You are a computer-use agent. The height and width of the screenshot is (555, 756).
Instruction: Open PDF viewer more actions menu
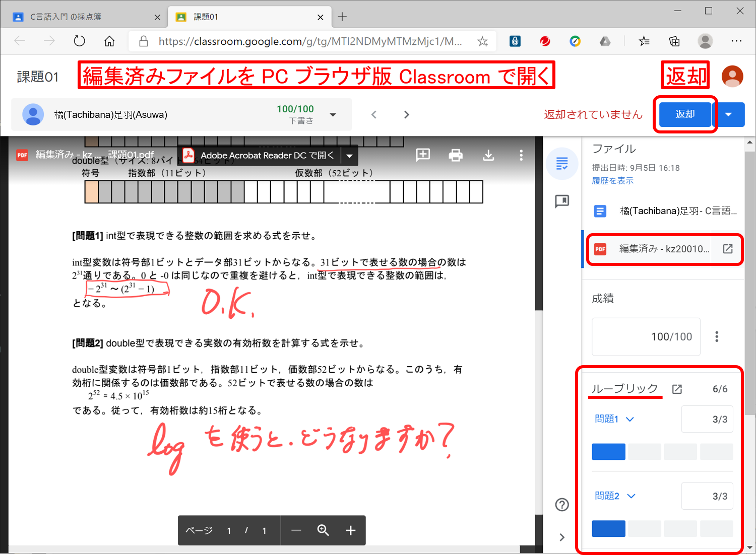click(x=521, y=155)
